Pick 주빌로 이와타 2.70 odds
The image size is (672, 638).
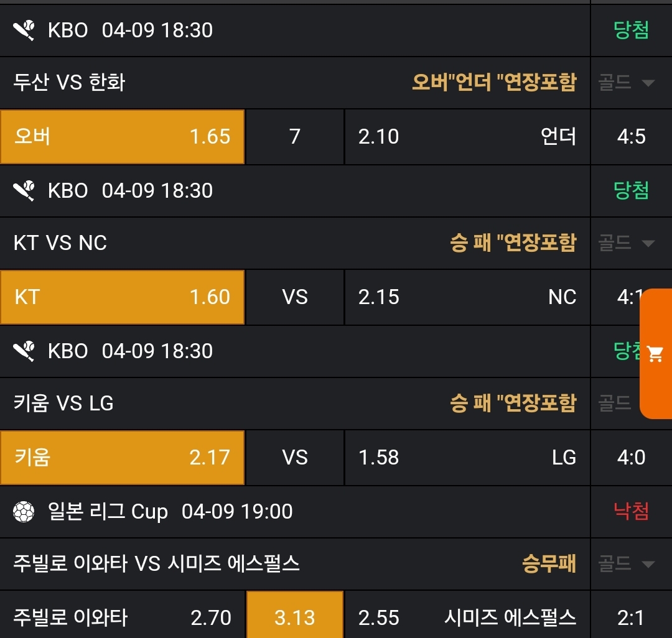coord(122,617)
